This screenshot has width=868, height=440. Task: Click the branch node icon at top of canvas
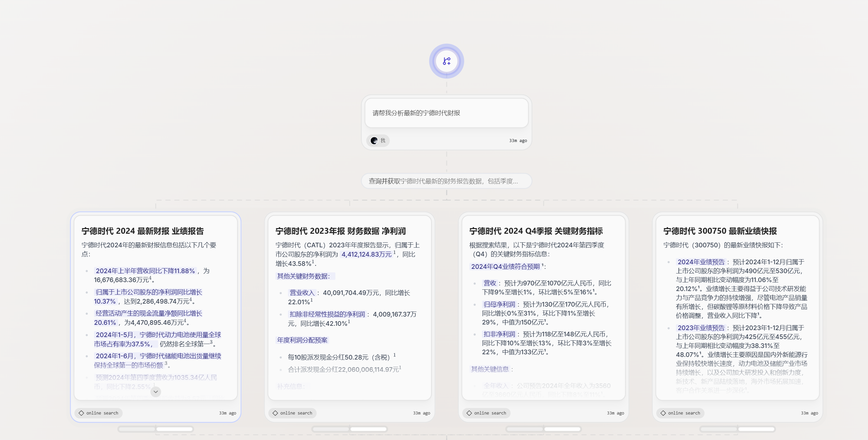[447, 61]
